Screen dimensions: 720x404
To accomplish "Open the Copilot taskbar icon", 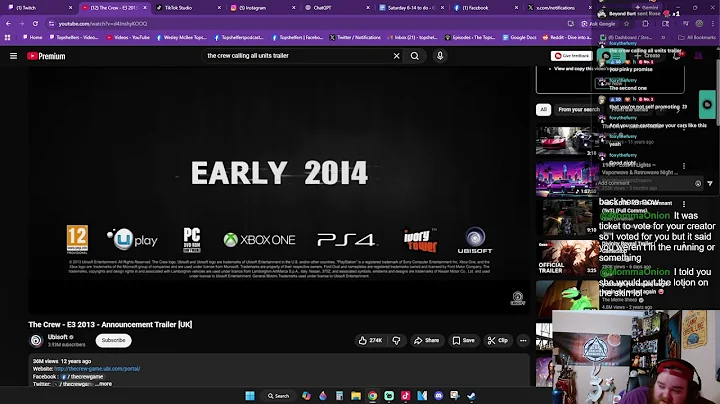I will (306, 396).
